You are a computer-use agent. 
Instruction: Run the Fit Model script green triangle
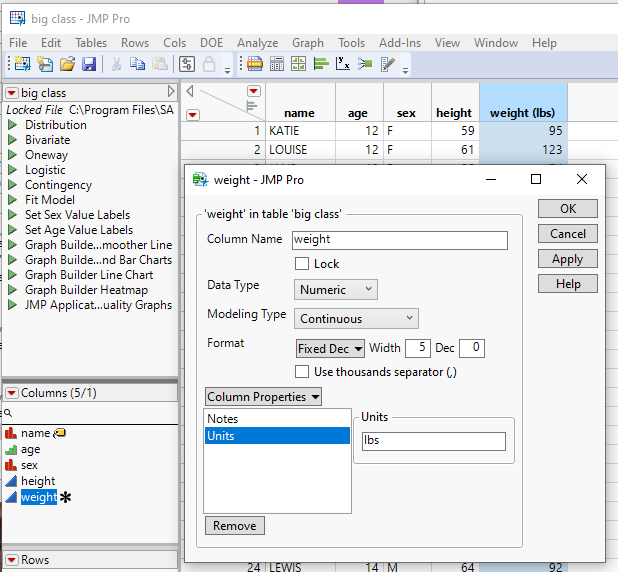click(x=13, y=200)
